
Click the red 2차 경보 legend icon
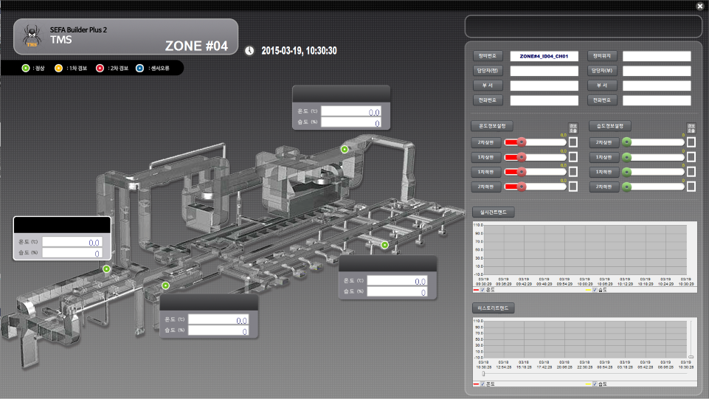(x=99, y=68)
